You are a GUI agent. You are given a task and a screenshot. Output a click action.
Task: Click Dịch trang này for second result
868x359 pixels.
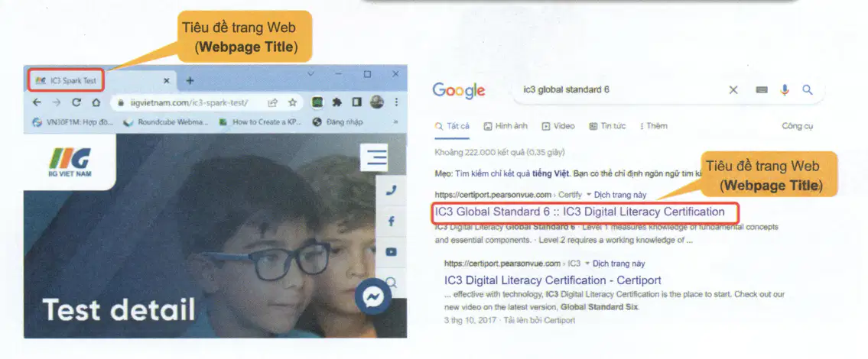[x=619, y=264]
